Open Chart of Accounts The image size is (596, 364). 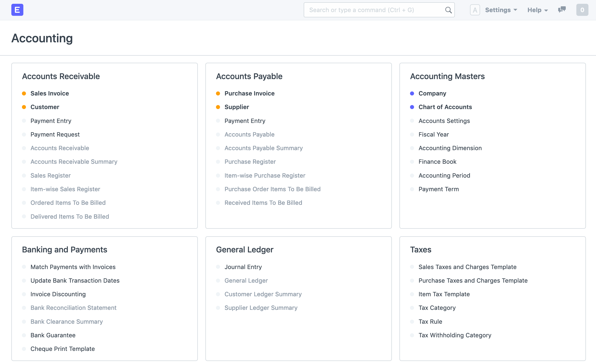pyautogui.click(x=445, y=107)
